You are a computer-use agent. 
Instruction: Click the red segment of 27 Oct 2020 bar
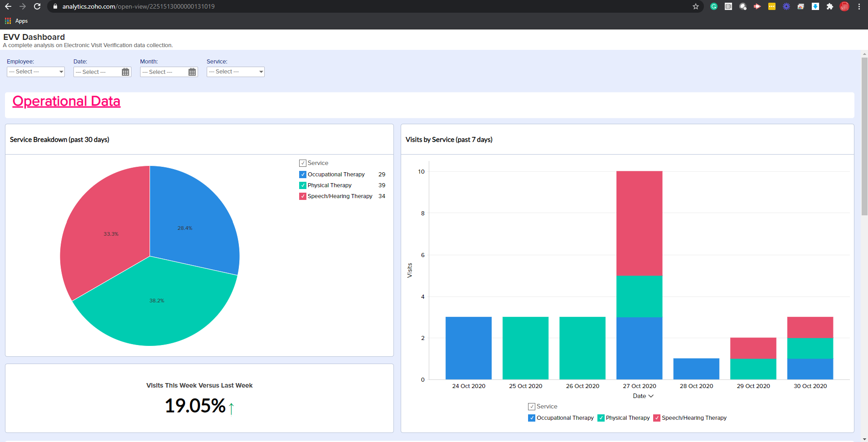pyautogui.click(x=640, y=223)
